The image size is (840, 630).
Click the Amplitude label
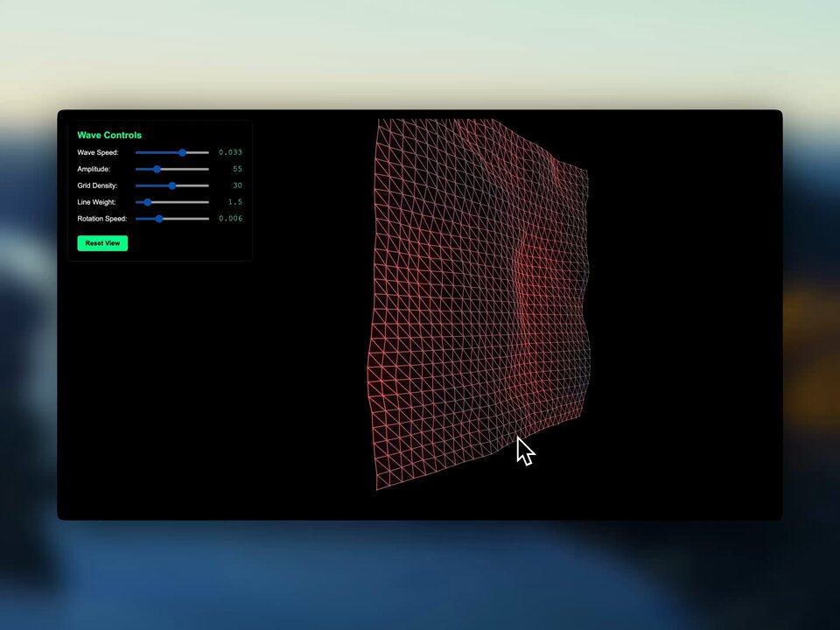pyautogui.click(x=94, y=169)
